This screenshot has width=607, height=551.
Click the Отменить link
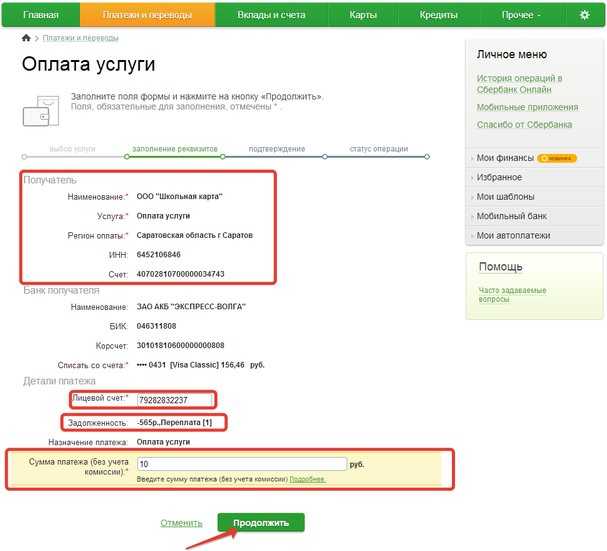(181, 523)
